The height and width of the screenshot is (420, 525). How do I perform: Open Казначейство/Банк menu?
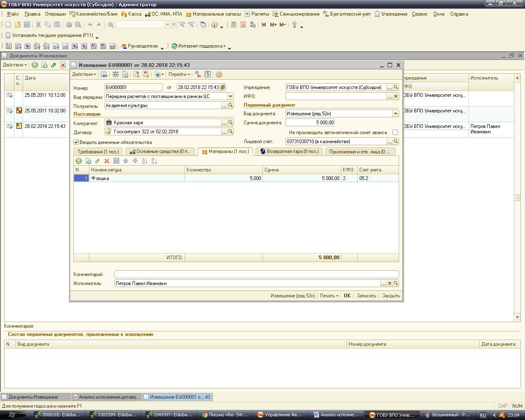point(94,14)
